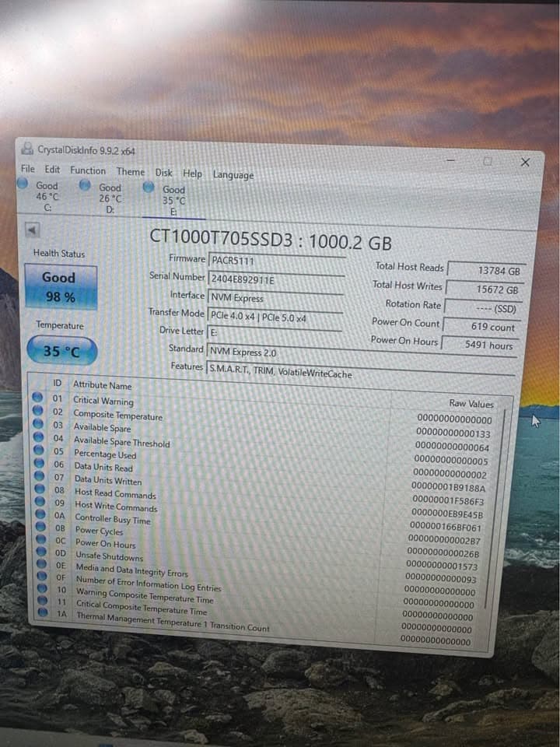Image resolution: width=560 pixels, height=747 pixels.
Task: Click status dot for Thermal Management Temperature 1
Action: point(44,612)
